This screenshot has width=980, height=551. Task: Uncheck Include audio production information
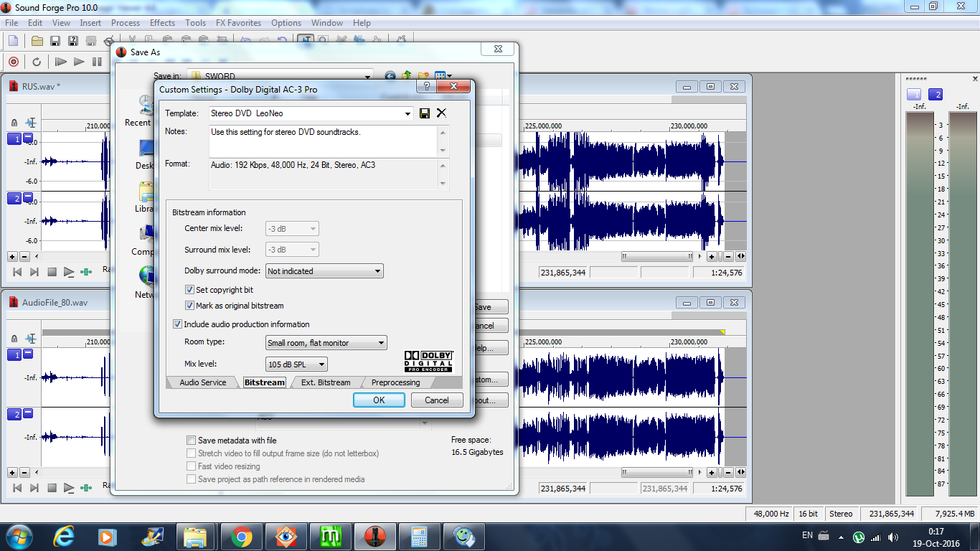tap(178, 324)
